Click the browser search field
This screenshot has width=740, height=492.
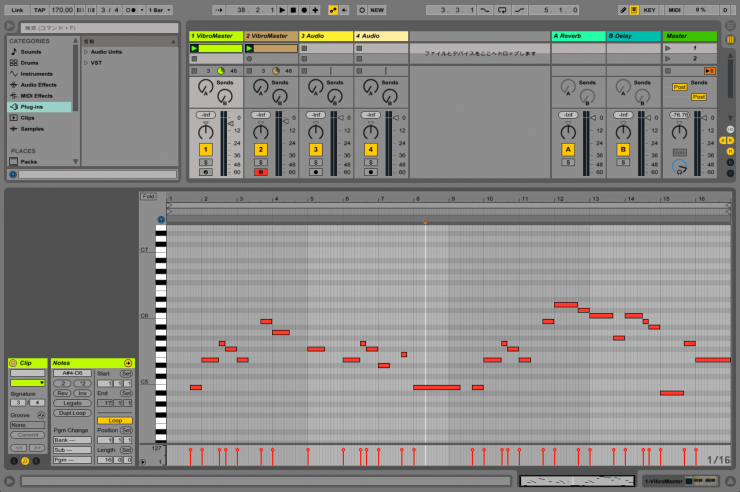tap(99, 28)
